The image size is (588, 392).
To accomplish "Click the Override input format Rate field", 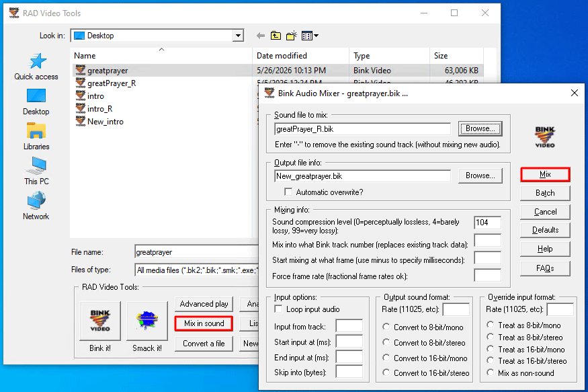I will coord(560,309).
